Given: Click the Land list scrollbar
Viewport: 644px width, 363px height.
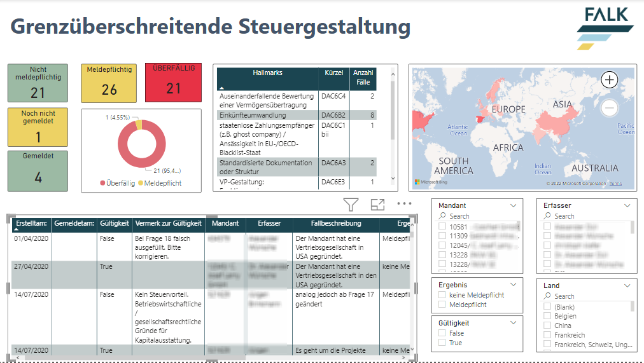Looking at the screenshot, I should tap(632, 308).
